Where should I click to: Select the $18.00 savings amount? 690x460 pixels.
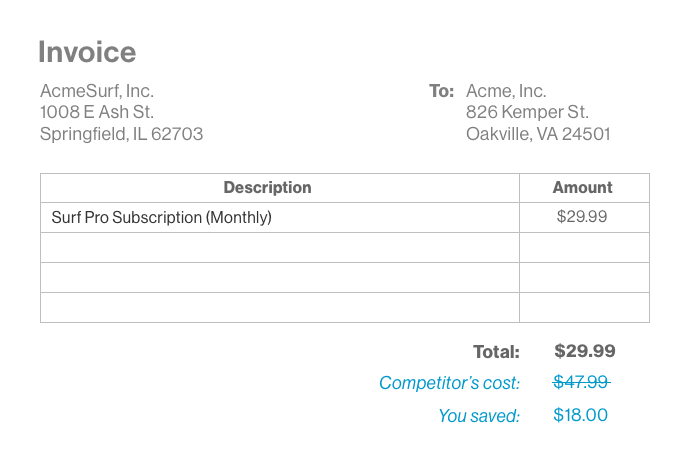[580, 415]
